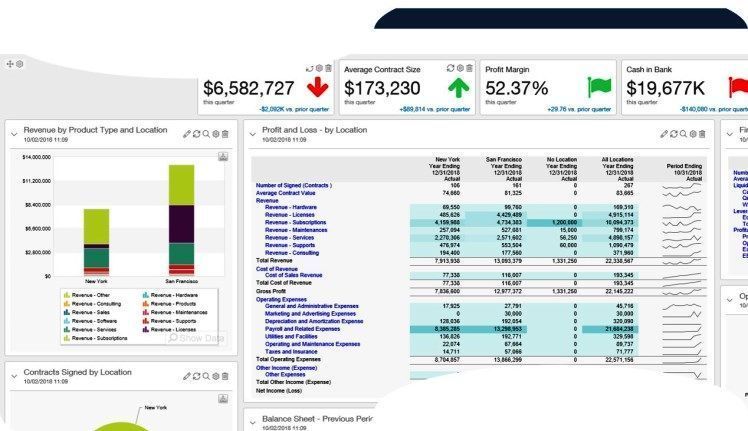The image size is (748, 431).
Task: Delete the Average Contract Size card
Action: pyautogui.click(x=469, y=68)
